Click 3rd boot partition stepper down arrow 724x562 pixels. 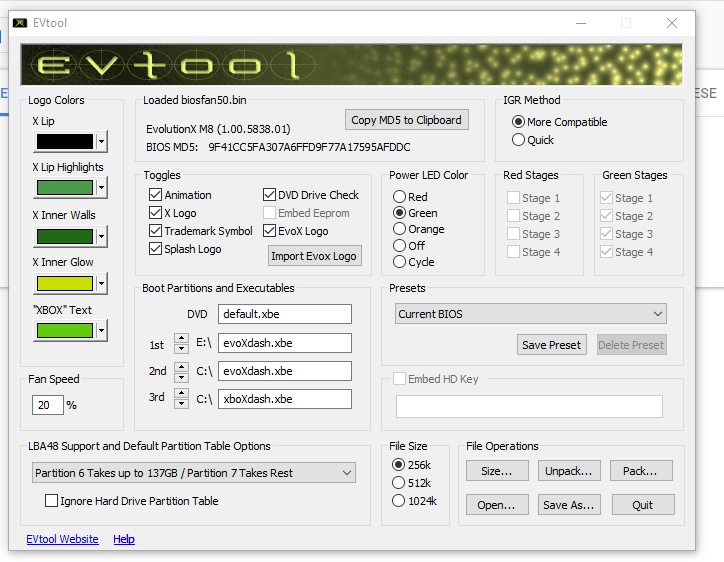(x=181, y=404)
